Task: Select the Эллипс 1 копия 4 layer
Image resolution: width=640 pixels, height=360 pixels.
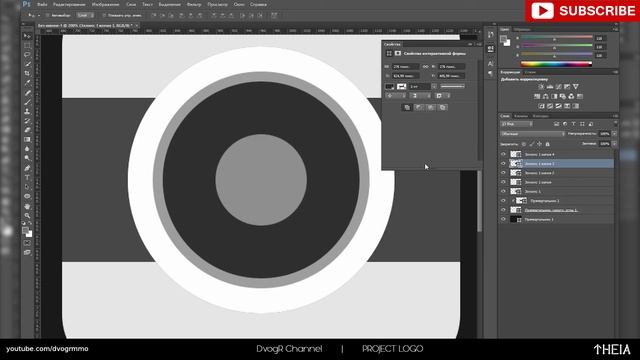Action: coord(557,154)
